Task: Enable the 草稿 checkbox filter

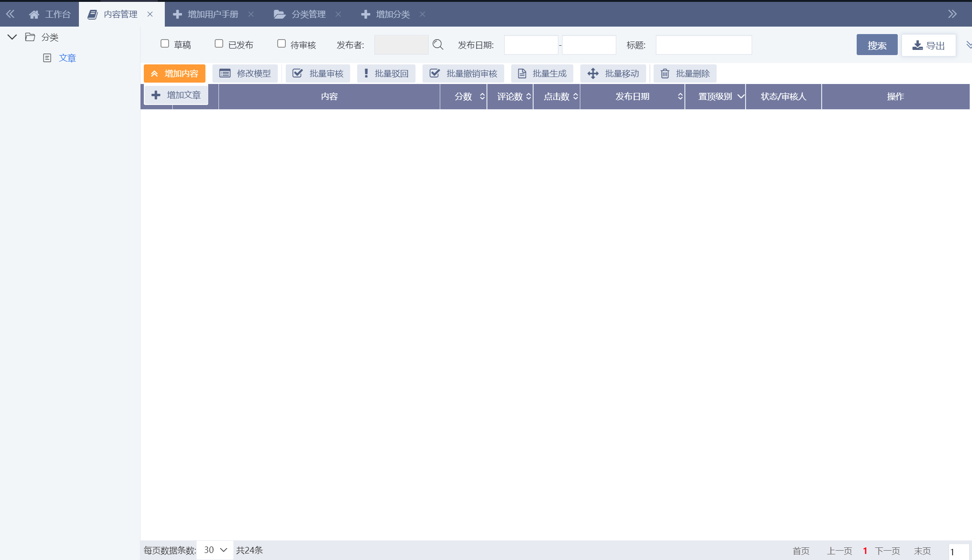Action: (x=165, y=44)
